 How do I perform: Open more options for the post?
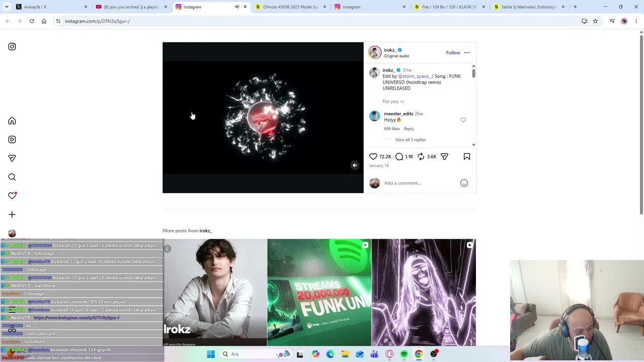pos(467,53)
